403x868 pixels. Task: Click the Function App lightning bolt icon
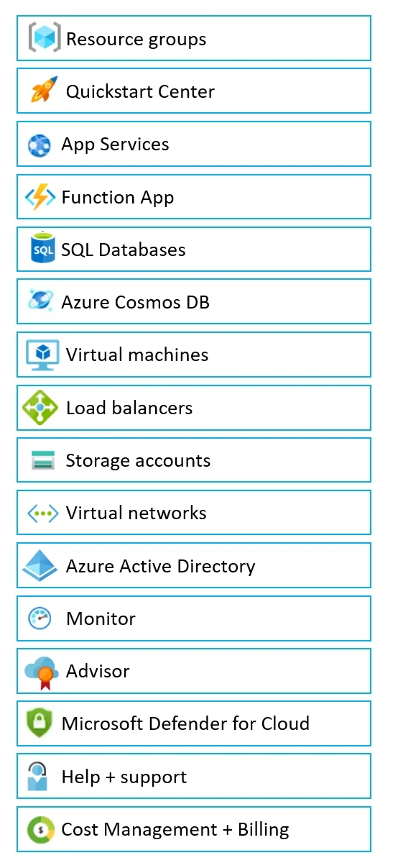40,197
